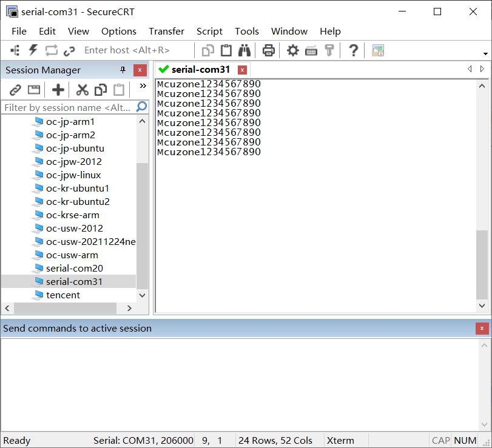Viewport: 492px width, 448px height.
Task: Click Connect link icon in Session Manager
Action: (15, 90)
